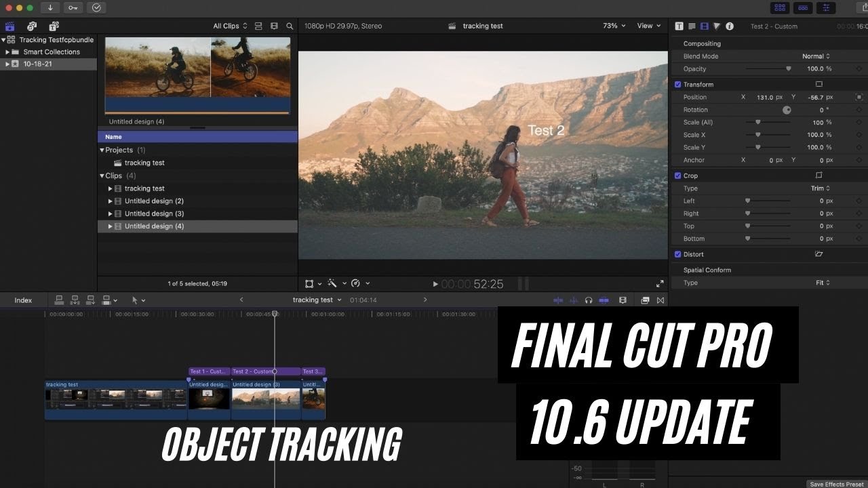Toggle the timeline Index button
The image size is (868, 488).
tap(23, 300)
